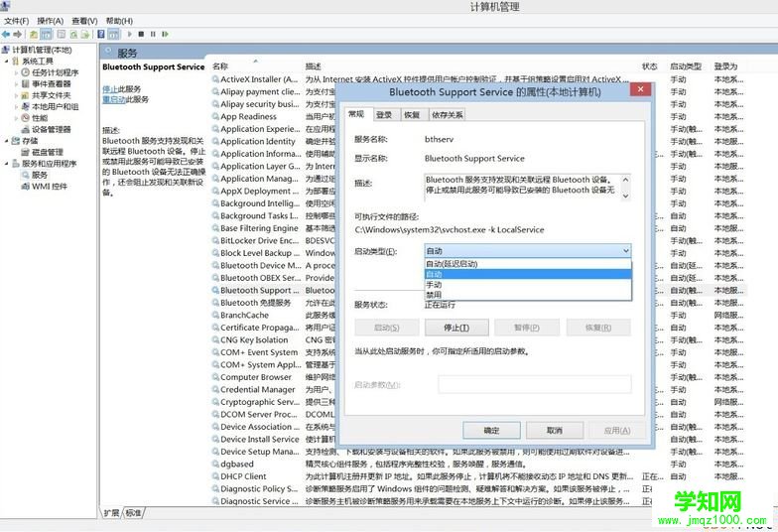Image resolution: width=778 pixels, height=532 pixels.
Task: Open the 文件(F) menu
Action: (x=16, y=21)
